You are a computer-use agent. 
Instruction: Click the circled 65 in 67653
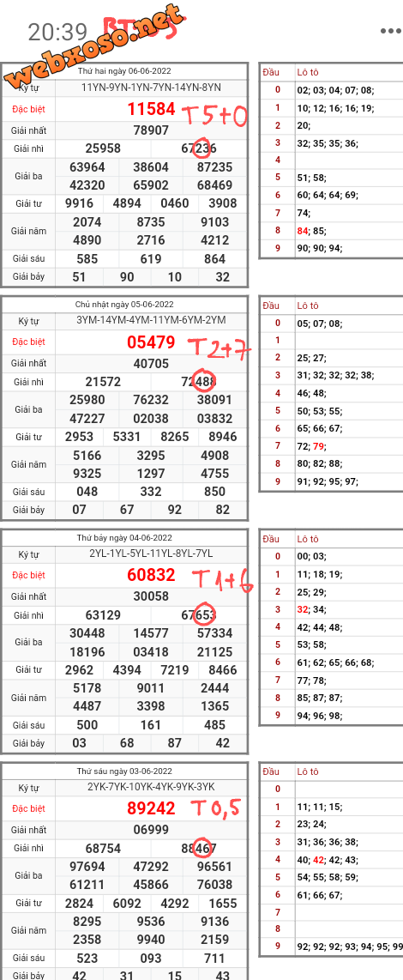(x=205, y=615)
